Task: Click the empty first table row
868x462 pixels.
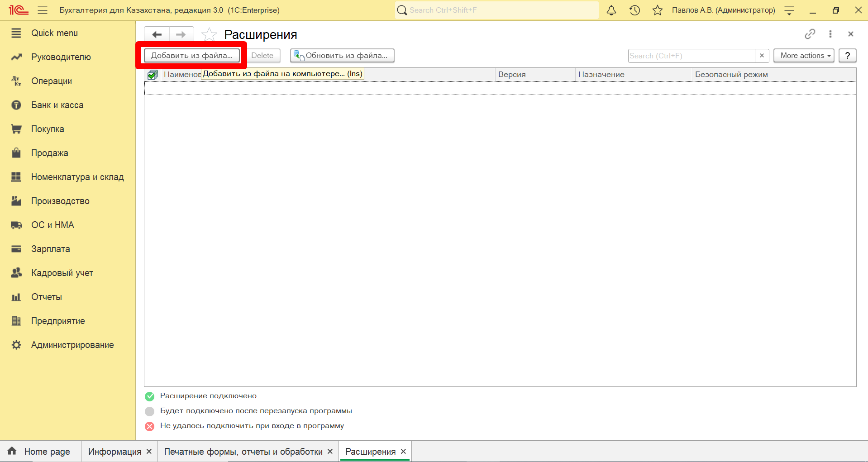Action: (500, 88)
